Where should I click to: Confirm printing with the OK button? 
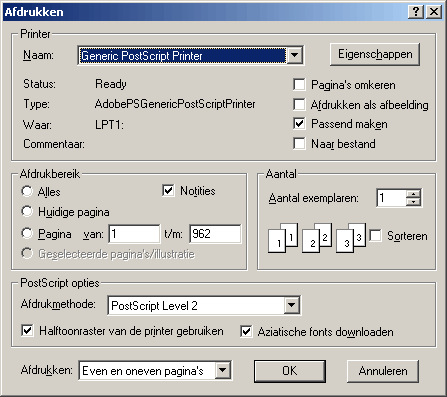pos(290,371)
